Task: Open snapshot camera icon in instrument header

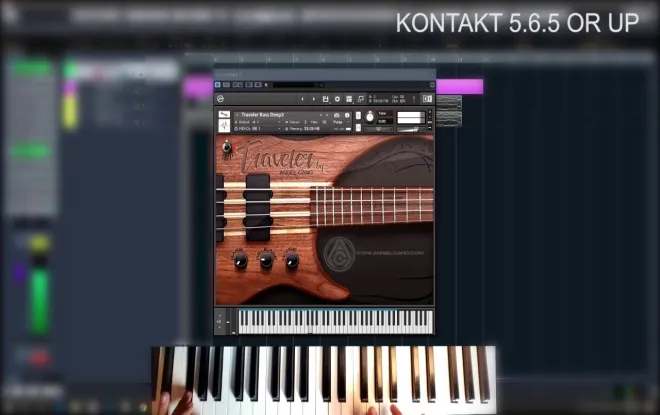Action: pos(336,115)
